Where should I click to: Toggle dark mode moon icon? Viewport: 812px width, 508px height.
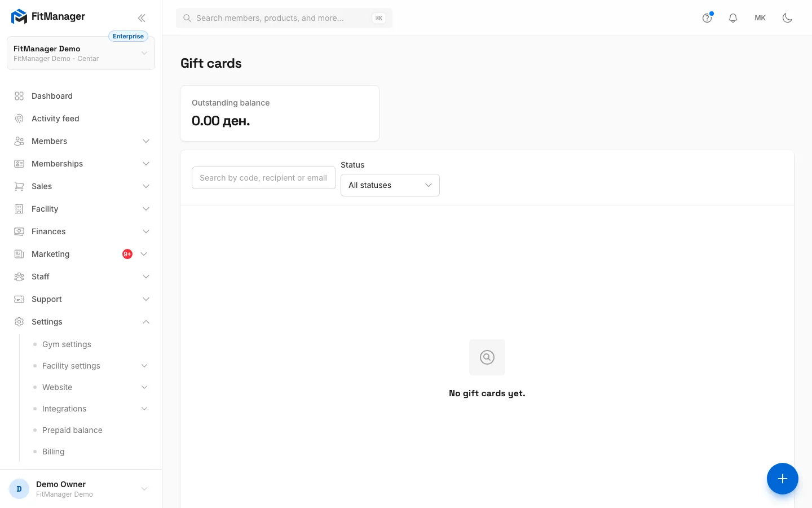[788, 18]
